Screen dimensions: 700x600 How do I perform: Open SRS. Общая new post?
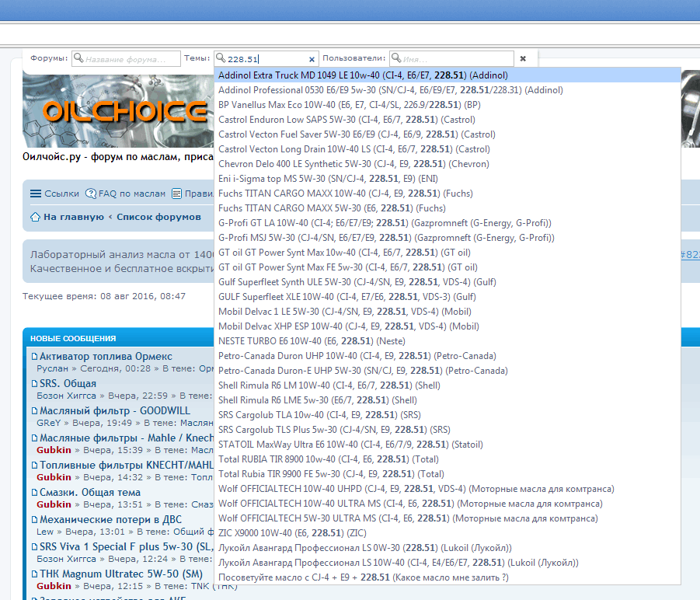[x=68, y=383]
